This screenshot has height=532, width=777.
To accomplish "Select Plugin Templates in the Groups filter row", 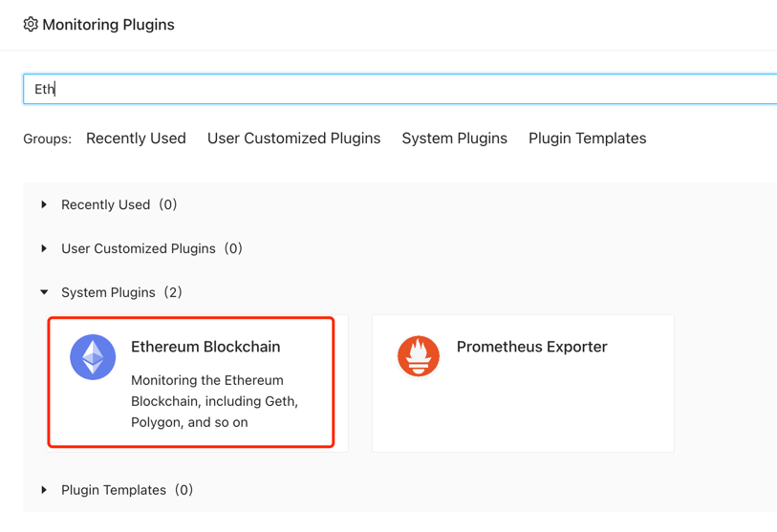I will [587, 138].
